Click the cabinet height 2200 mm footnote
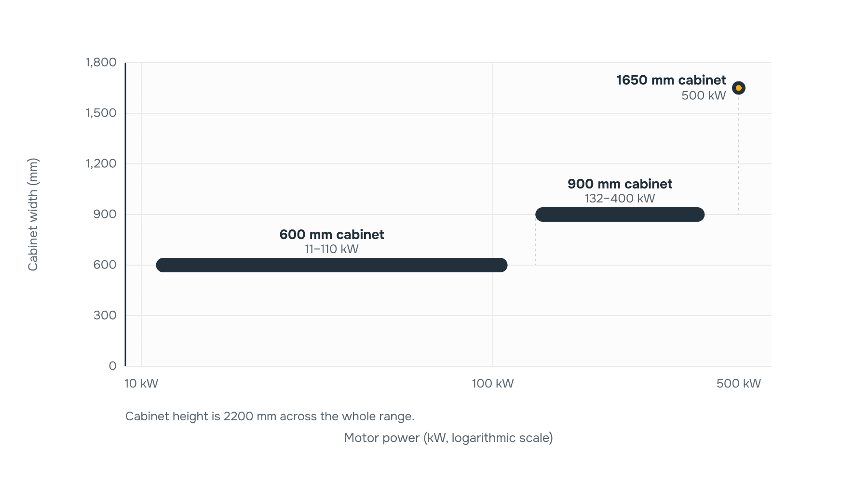The width and height of the screenshot is (868, 482). (x=270, y=416)
